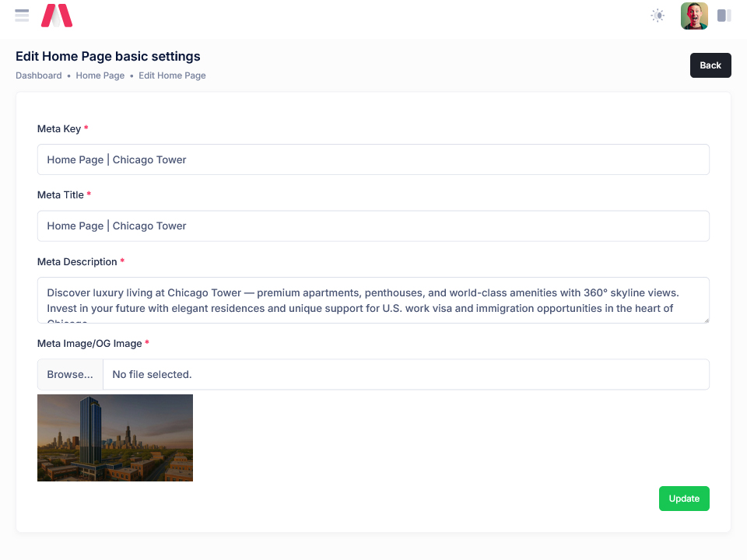
Task: Click the Meta Key label
Action: [x=59, y=128]
